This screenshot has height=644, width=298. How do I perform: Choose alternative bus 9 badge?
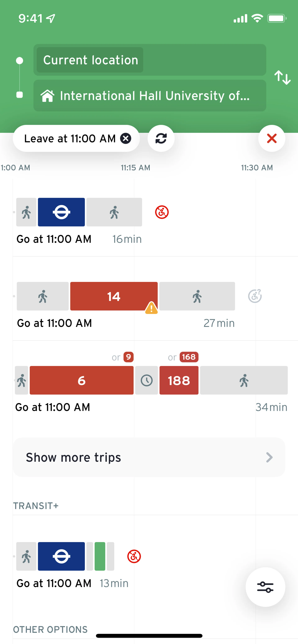[129, 357]
